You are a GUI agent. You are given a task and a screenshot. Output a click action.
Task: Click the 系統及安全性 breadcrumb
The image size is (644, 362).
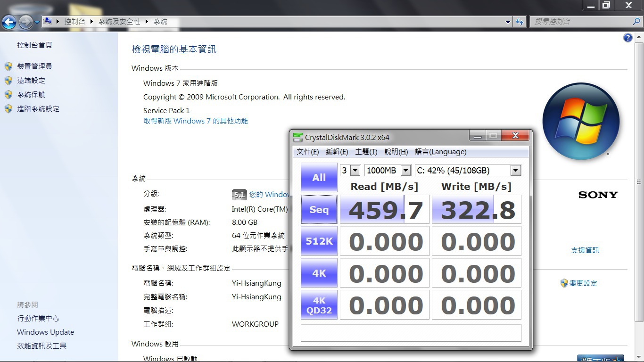pos(119,22)
